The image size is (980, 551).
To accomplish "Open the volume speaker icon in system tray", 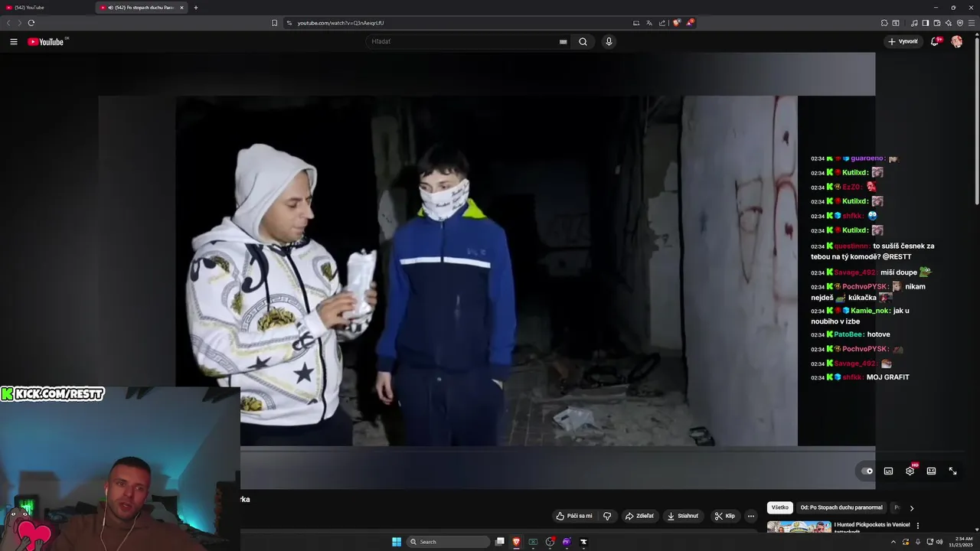I will [939, 542].
